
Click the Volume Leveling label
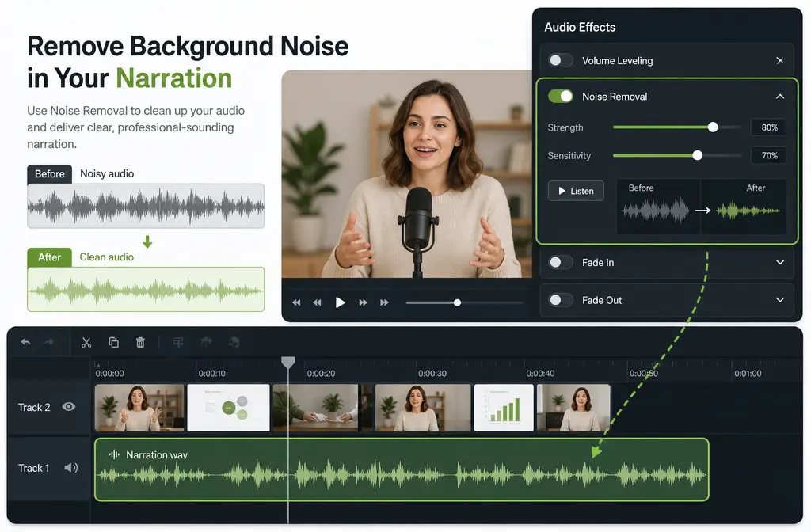click(x=617, y=60)
